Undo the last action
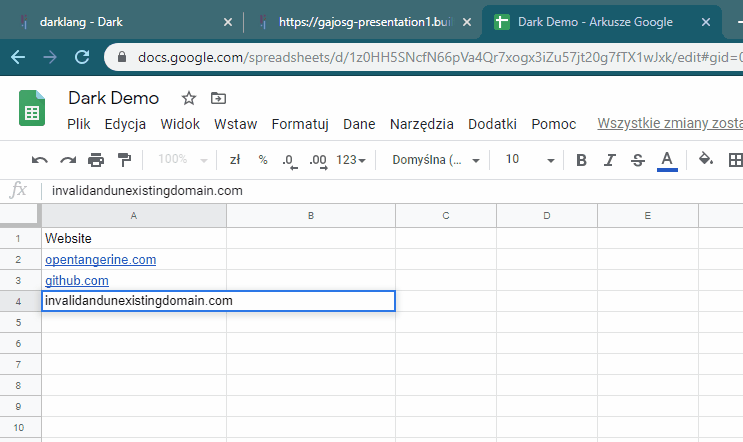Image resolution: width=743 pixels, height=442 pixels. (40, 160)
